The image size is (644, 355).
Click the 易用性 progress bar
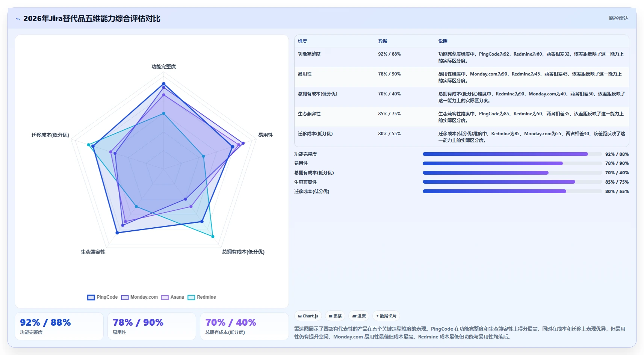(x=512, y=163)
